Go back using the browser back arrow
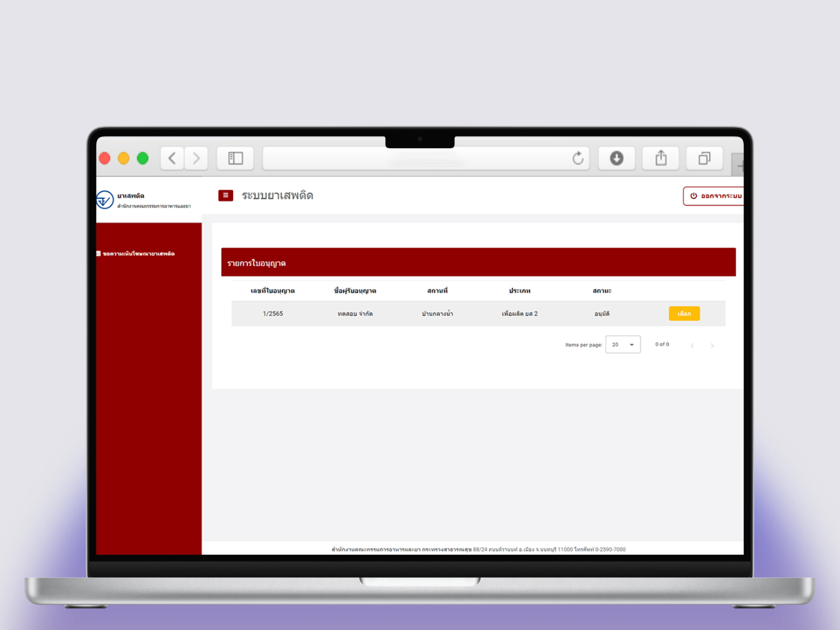Image resolution: width=840 pixels, height=630 pixels. [172, 158]
